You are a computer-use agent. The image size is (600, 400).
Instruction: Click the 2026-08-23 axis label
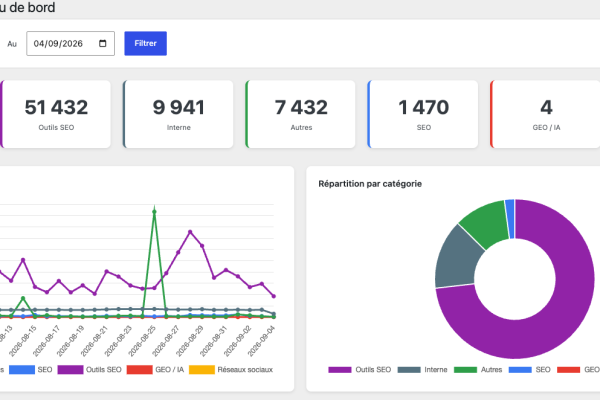[x=118, y=340]
